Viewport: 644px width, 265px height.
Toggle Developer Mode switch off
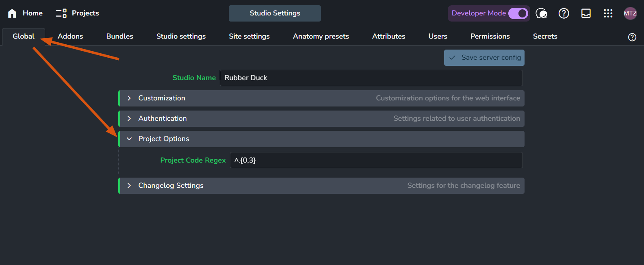(518, 13)
